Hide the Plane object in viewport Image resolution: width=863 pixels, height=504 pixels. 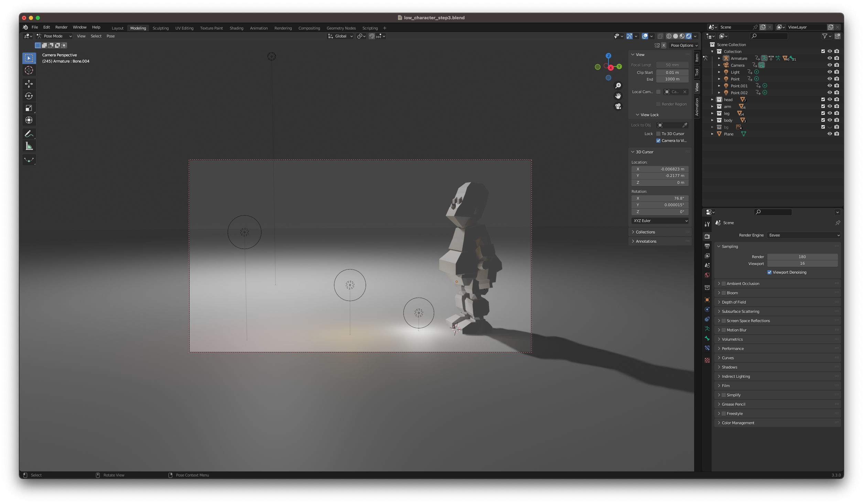830,134
